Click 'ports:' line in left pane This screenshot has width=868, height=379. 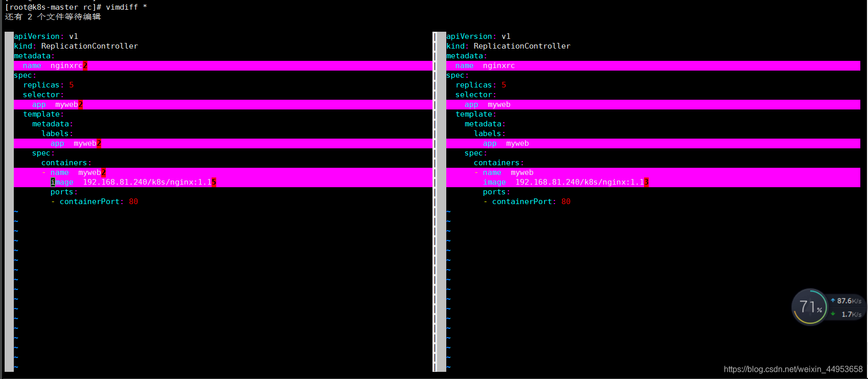pyautogui.click(x=64, y=192)
